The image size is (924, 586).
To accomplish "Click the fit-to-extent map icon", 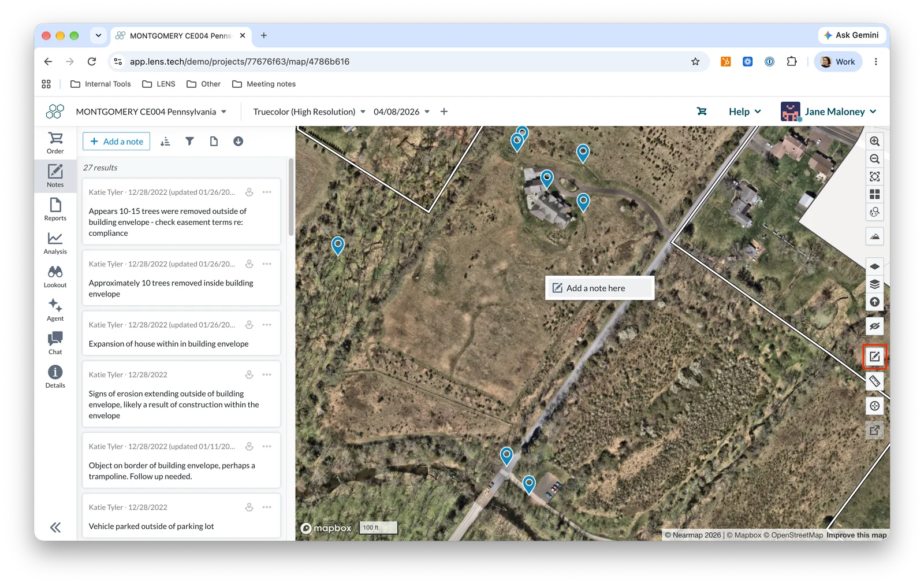I will pos(875,176).
